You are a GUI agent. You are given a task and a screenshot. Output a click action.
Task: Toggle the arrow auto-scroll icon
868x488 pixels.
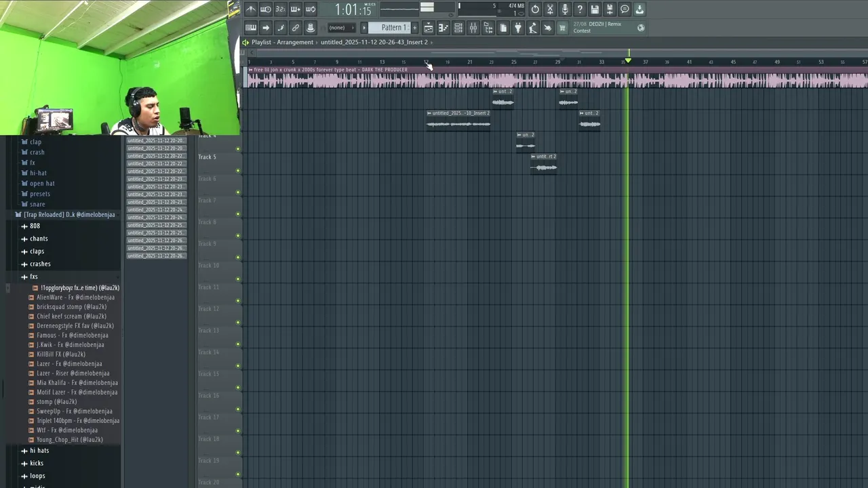pos(266,28)
